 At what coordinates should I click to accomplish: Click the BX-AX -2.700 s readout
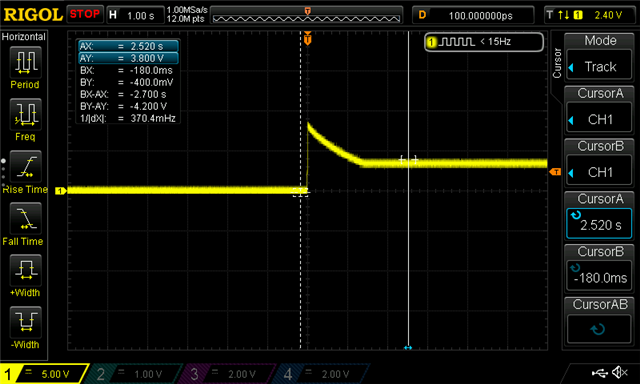[x=123, y=94]
